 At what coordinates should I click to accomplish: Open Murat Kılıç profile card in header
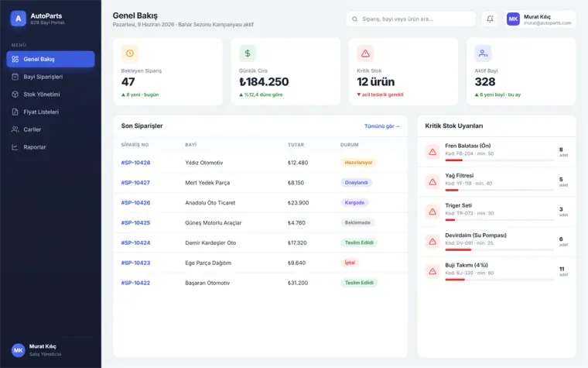point(539,19)
